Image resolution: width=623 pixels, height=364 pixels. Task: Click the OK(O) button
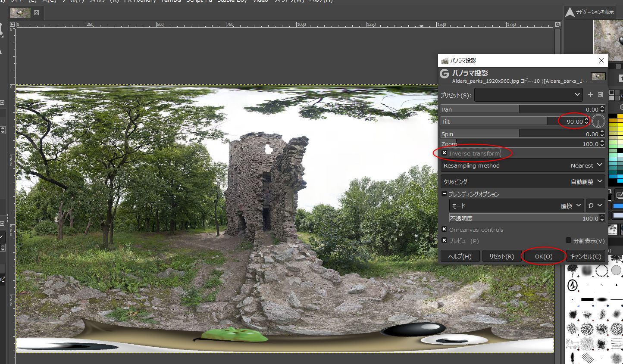pyautogui.click(x=543, y=256)
